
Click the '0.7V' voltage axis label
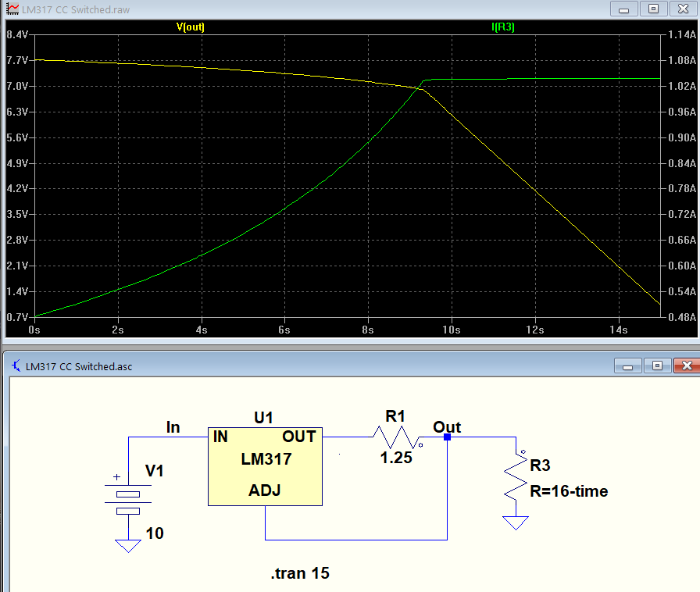[17, 317]
